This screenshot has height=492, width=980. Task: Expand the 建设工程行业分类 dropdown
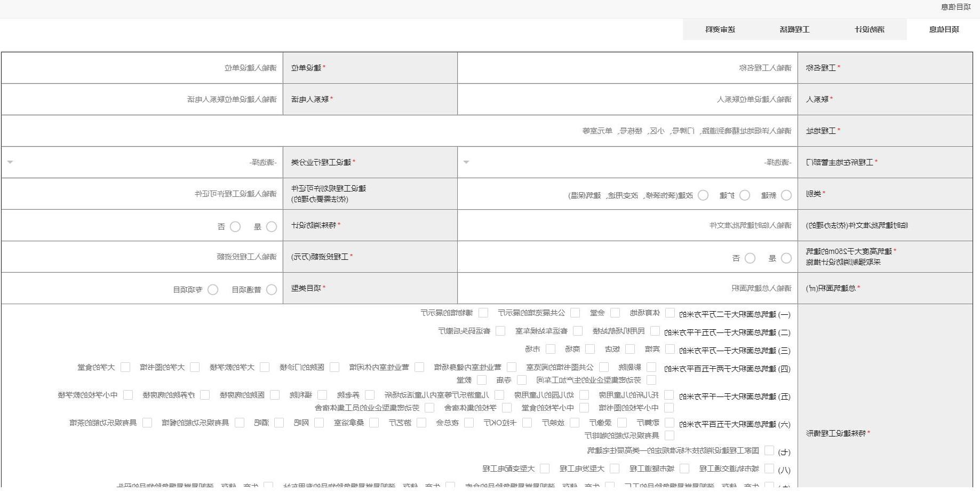142,162
